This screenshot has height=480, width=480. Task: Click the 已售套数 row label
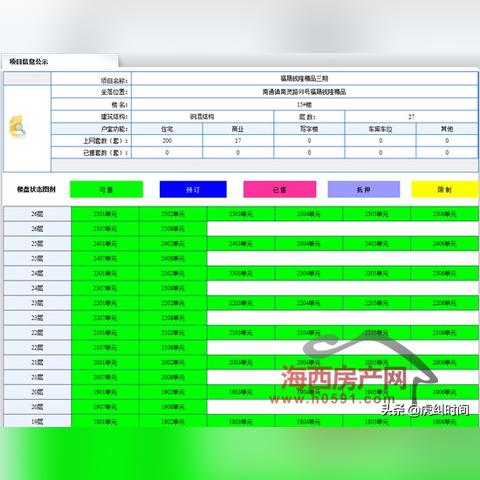[106, 153]
